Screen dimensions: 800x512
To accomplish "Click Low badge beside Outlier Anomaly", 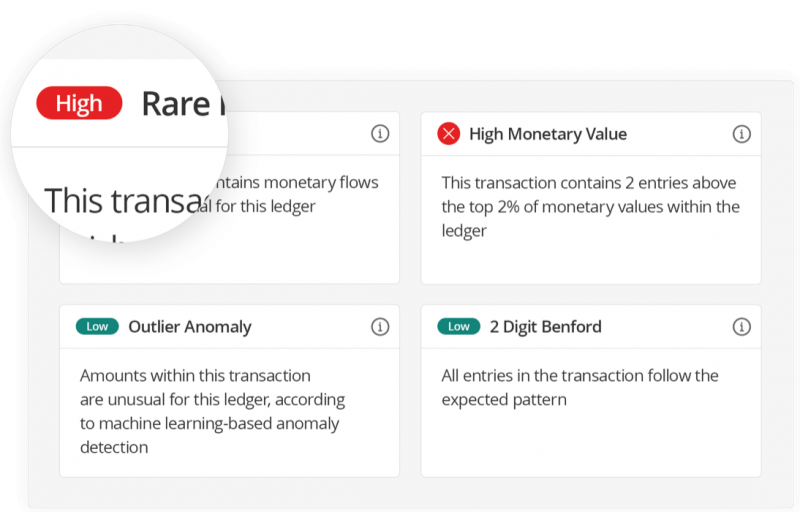I will point(97,326).
